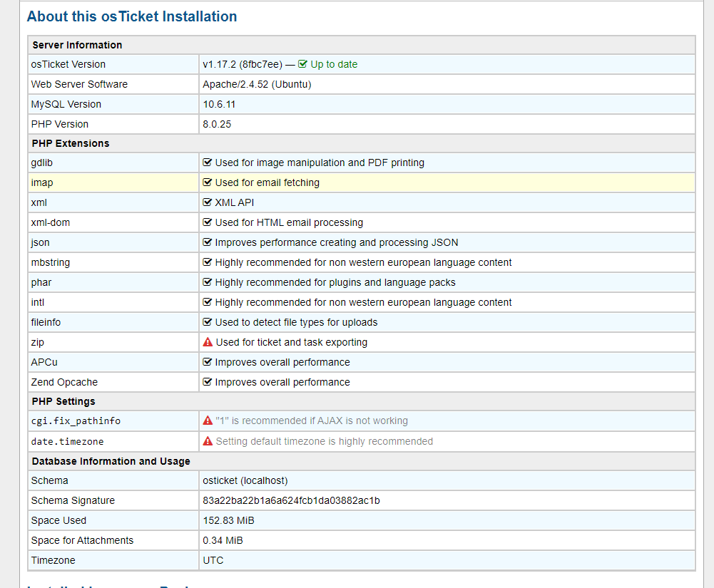The height and width of the screenshot is (588, 714).
Task: Click the checkmark in the json row
Action: (x=208, y=242)
